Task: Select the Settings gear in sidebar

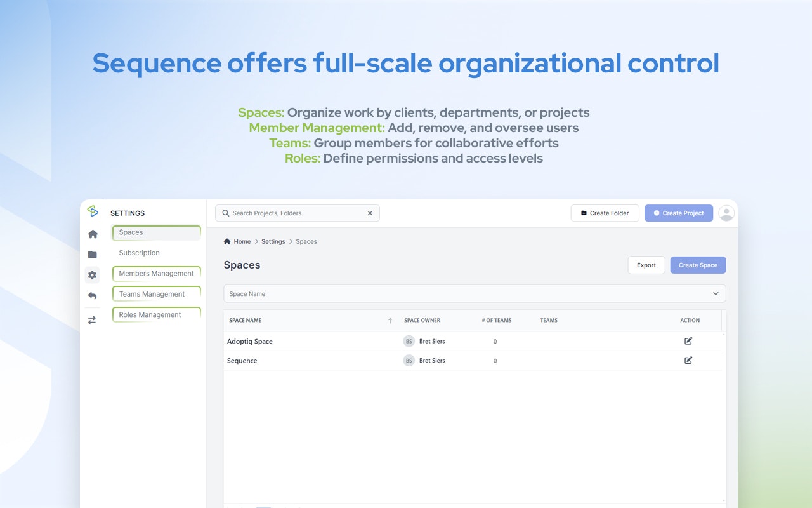Action: tap(93, 275)
